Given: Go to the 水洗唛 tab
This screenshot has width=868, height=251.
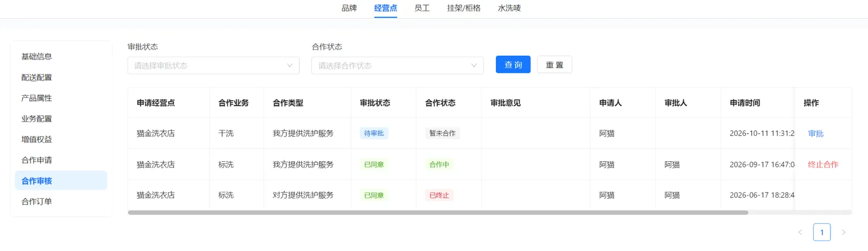Looking at the screenshot, I should (509, 8).
